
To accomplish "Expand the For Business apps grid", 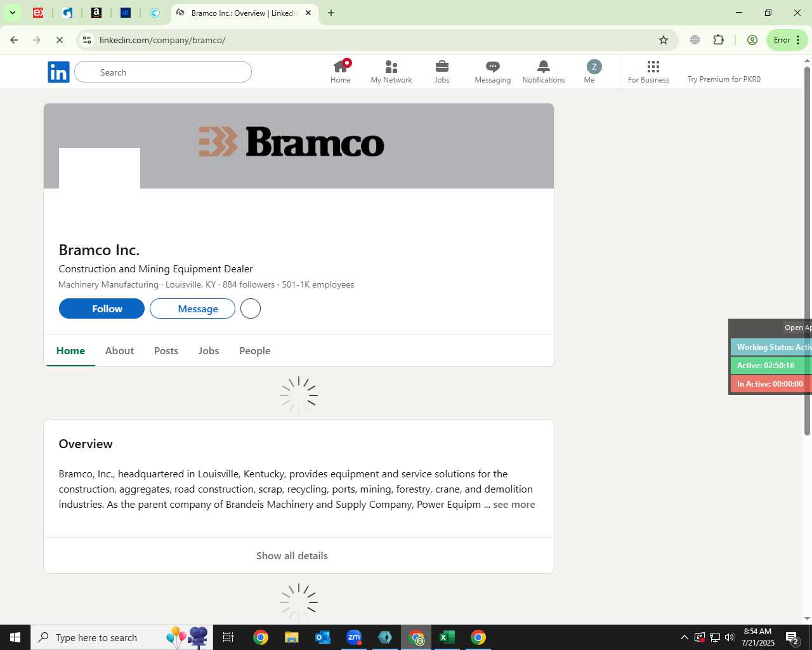I will tap(648, 72).
